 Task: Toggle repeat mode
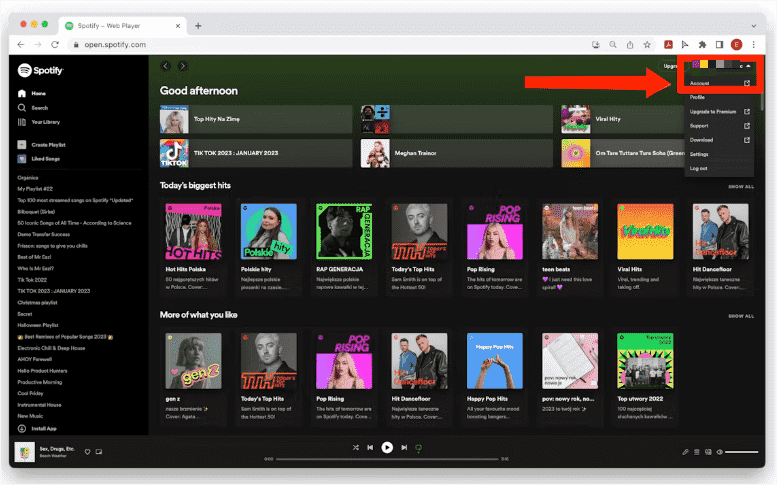click(419, 448)
